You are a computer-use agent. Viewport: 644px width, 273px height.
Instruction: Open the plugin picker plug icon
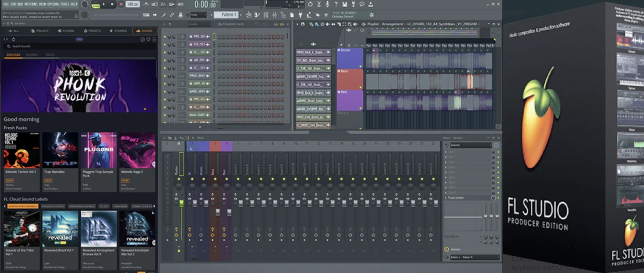click(x=300, y=15)
